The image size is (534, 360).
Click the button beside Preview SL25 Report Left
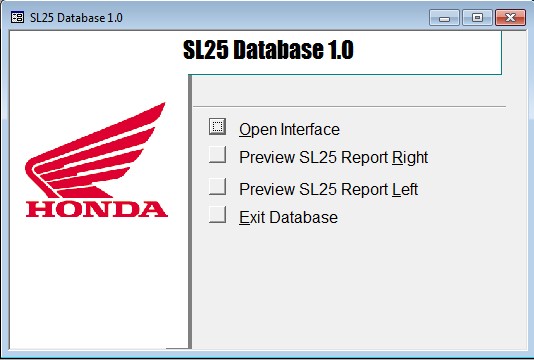point(217,187)
